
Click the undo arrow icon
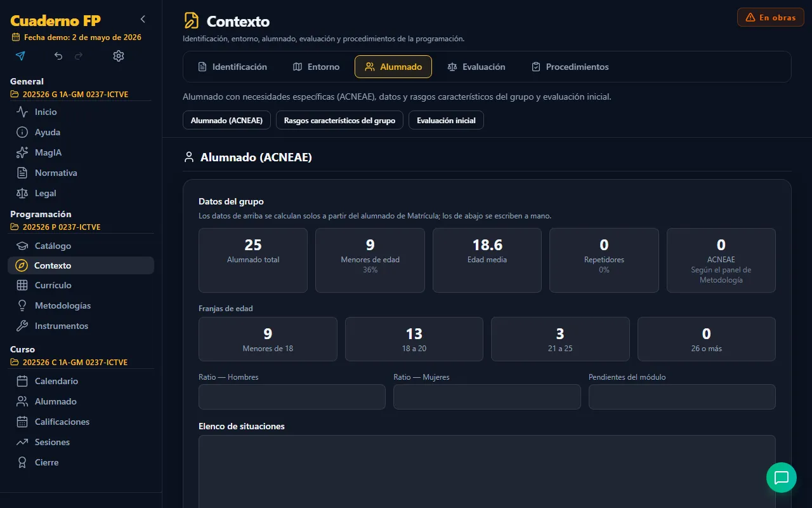pos(58,56)
